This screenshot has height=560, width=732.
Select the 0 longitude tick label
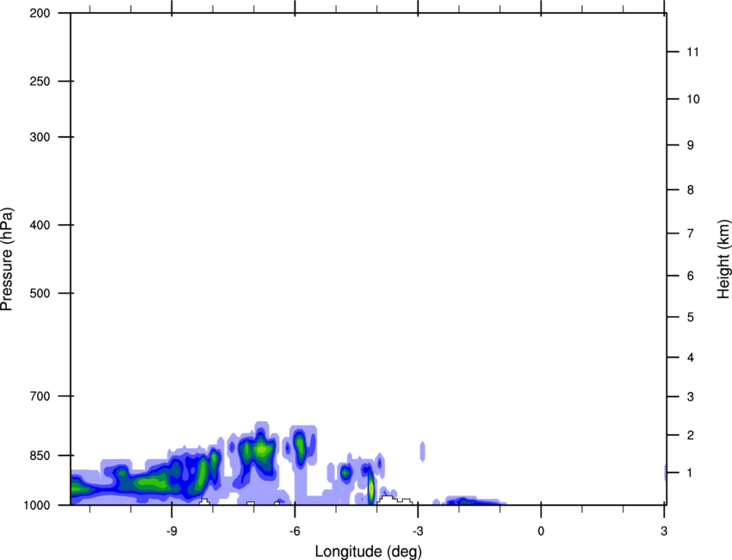[541, 528]
